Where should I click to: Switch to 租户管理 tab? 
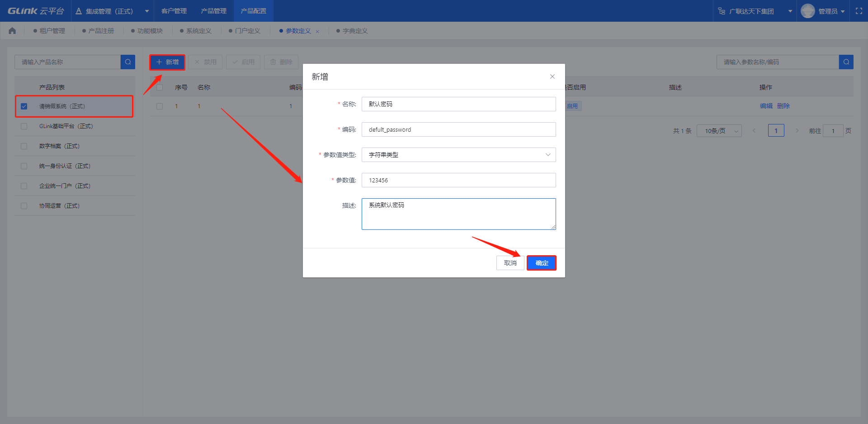click(49, 31)
